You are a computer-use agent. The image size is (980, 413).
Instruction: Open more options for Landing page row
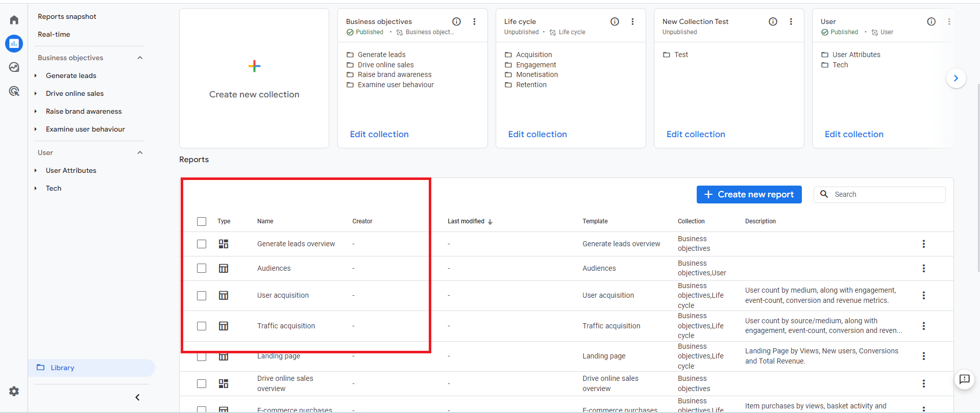(x=923, y=356)
